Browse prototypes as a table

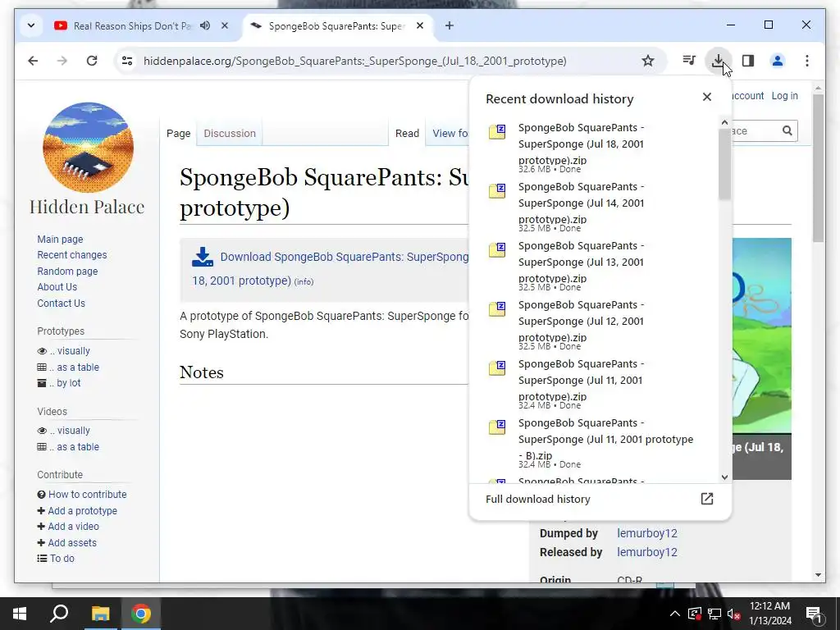pyautogui.click(x=75, y=367)
